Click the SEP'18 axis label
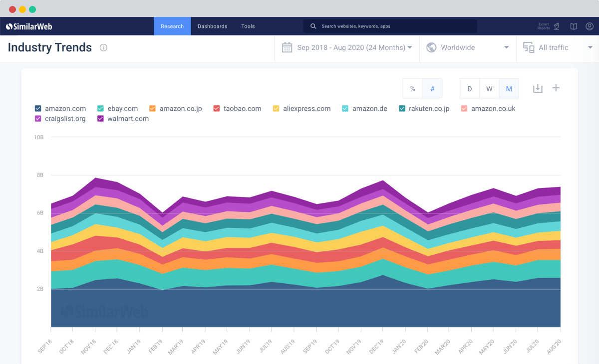This screenshot has width=599, height=364. tap(45, 346)
